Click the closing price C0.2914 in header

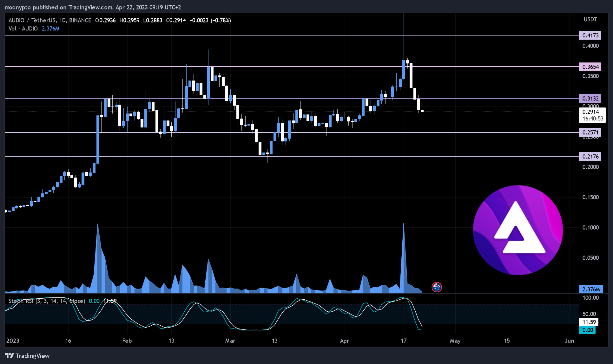pos(176,20)
